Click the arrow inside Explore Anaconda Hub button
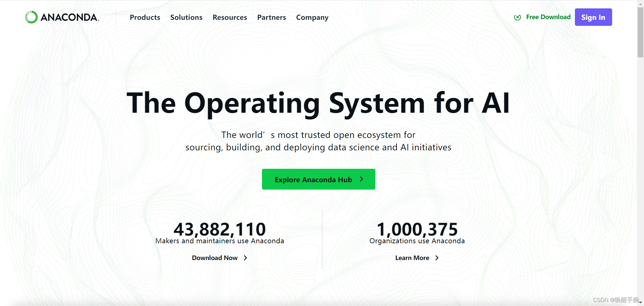The image size is (644, 306). (361, 179)
